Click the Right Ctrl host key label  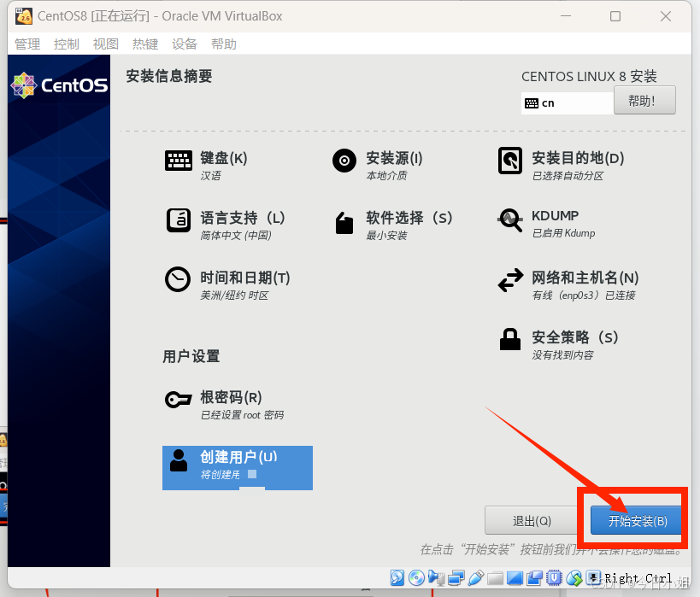pyautogui.click(x=638, y=578)
